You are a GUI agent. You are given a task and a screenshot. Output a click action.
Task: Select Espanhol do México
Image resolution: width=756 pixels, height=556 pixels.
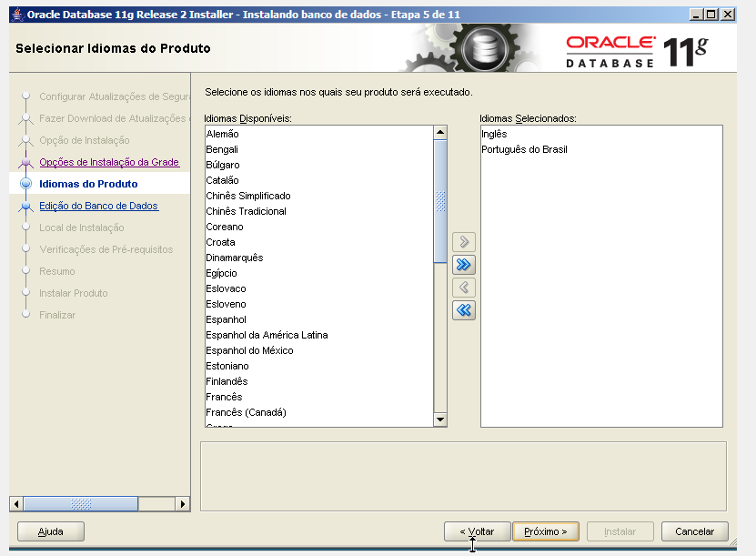pyautogui.click(x=319, y=350)
